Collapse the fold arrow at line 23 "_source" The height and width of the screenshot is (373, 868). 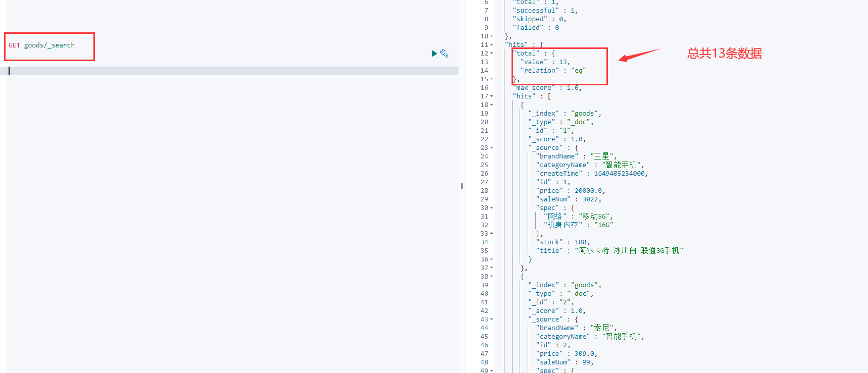pyautogui.click(x=492, y=148)
